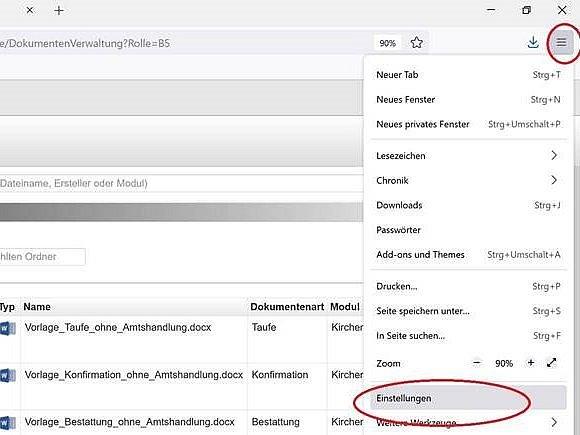Viewport: 580px width, 435px height.
Task: Open the Downloads arrow icon in toolbar
Action: coord(533,43)
